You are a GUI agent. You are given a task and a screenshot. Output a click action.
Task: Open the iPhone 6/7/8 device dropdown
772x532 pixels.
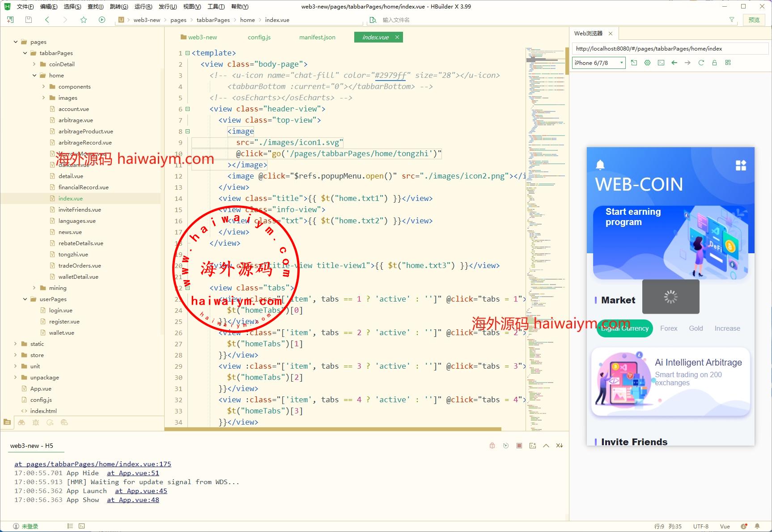coord(599,63)
